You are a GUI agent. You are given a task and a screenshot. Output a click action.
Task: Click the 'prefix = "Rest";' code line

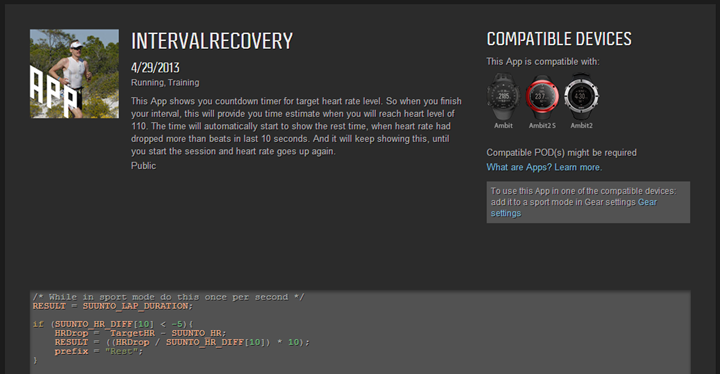pos(99,351)
